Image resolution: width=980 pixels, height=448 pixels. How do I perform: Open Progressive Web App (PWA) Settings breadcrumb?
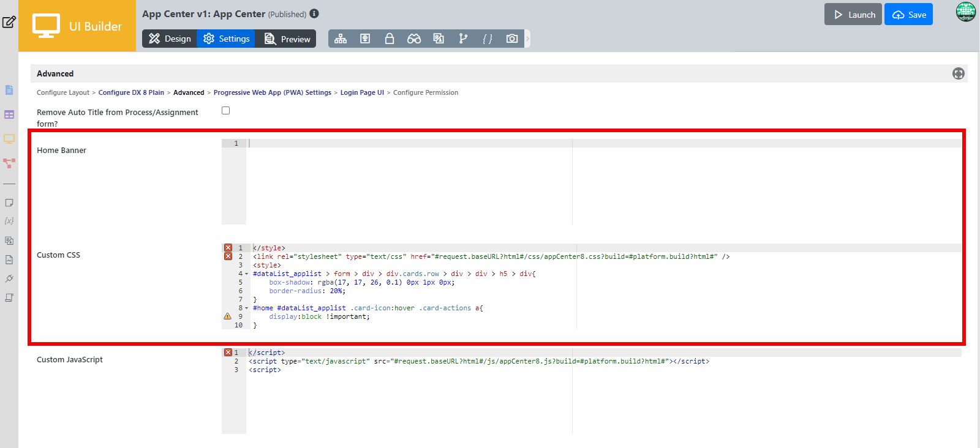(273, 92)
